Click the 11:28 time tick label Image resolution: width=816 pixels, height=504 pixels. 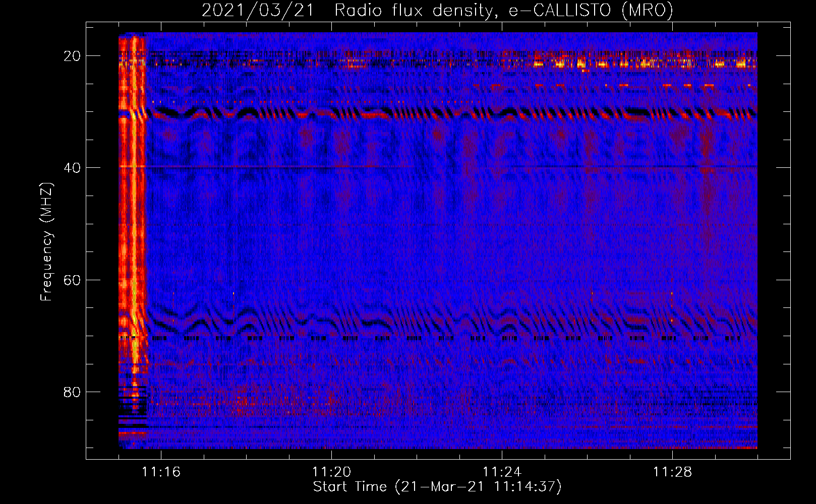pyautogui.click(x=672, y=472)
